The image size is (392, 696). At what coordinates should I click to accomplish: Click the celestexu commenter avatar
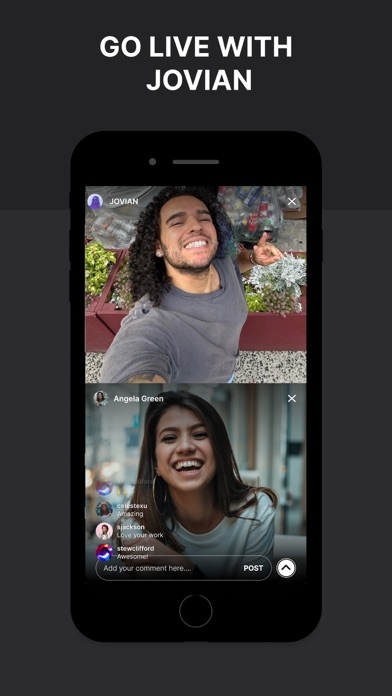pos(104,510)
